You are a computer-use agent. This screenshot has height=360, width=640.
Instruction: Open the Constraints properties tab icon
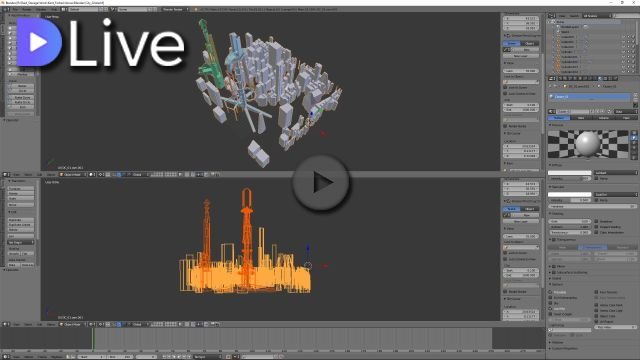(x=585, y=78)
